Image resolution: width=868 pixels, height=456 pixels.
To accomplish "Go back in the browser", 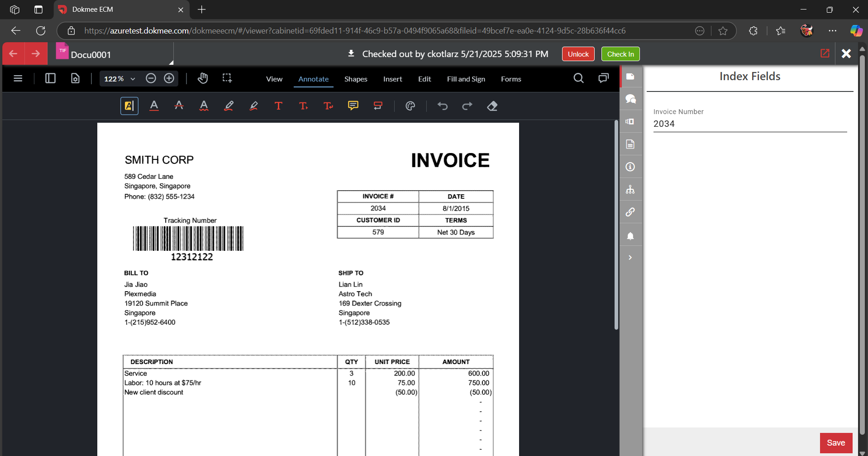I will click(x=16, y=31).
